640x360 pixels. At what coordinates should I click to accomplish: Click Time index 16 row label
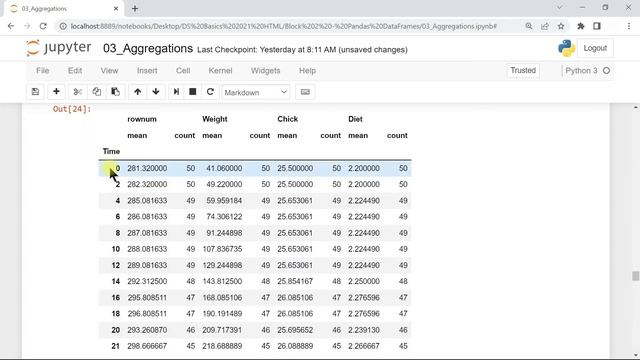click(116, 298)
